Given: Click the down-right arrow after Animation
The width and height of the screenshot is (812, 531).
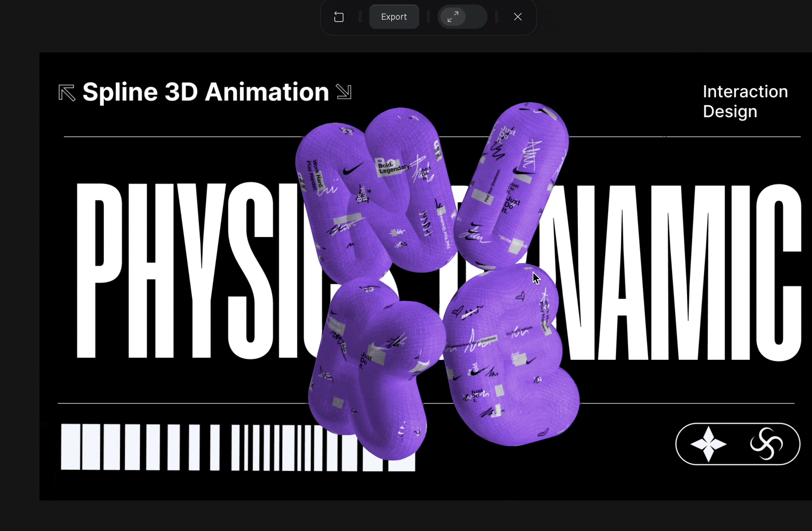Looking at the screenshot, I should point(344,92).
